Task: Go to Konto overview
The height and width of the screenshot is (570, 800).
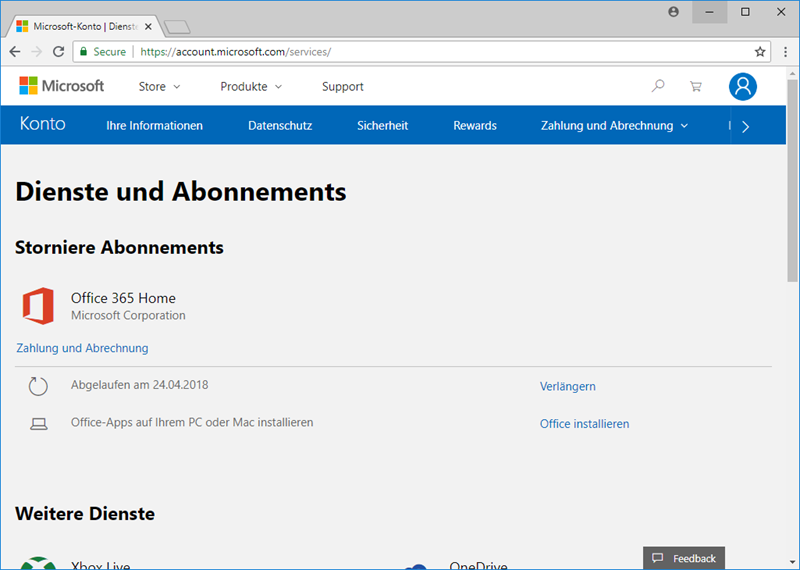Action: (42, 123)
